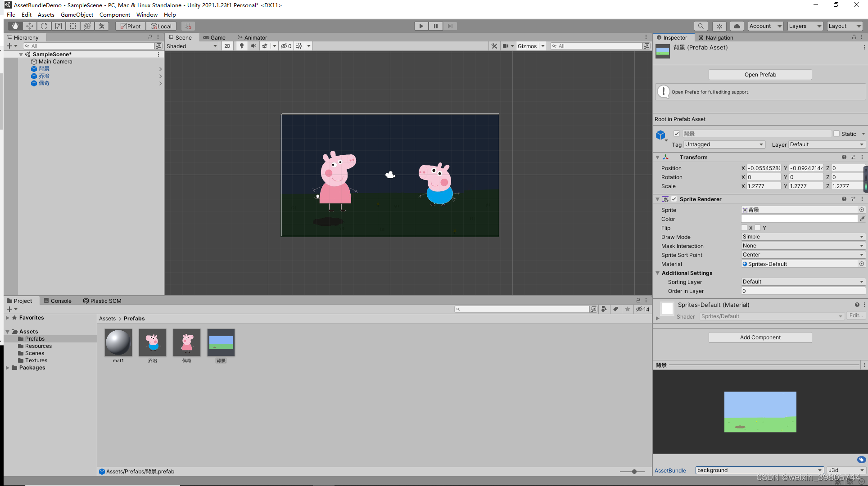Toggle Local handle rotation
Viewport: 868px width, 486px height.
(x=161, y=26)
